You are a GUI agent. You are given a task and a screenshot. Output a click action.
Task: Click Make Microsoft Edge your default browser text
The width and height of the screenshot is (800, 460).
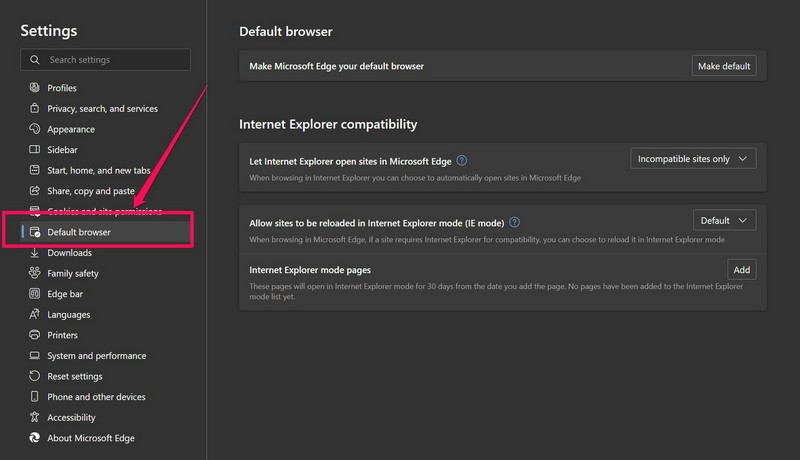(336, 66)
